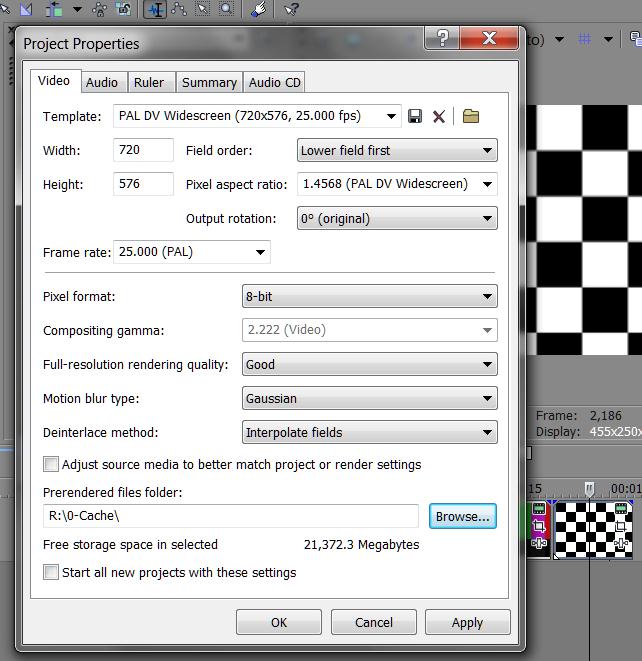Toggle the auto ripple toolbar icon
The width and height of the screenshot is (642, 661).
point(54,9)
